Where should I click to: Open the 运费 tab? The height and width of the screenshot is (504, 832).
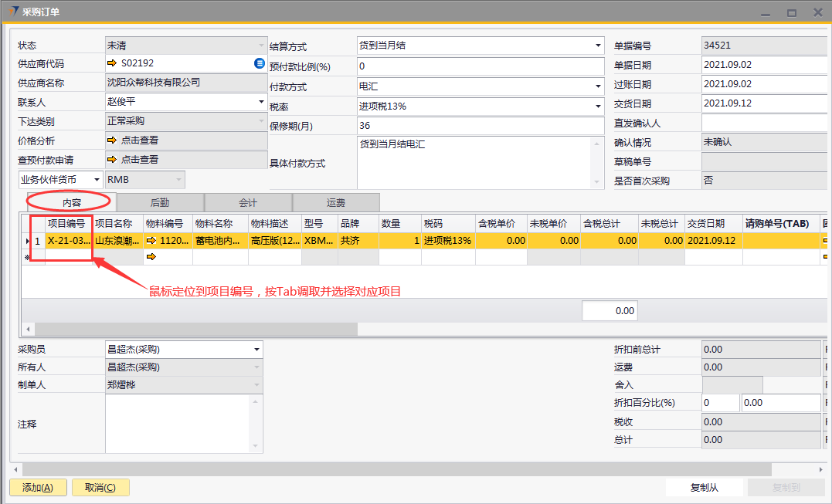336,202
